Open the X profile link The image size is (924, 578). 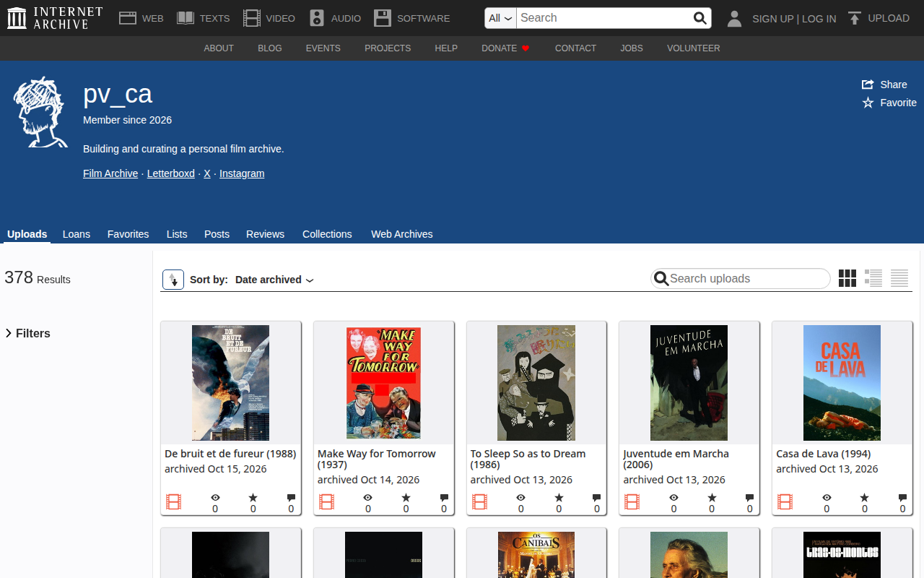(207, 173)
